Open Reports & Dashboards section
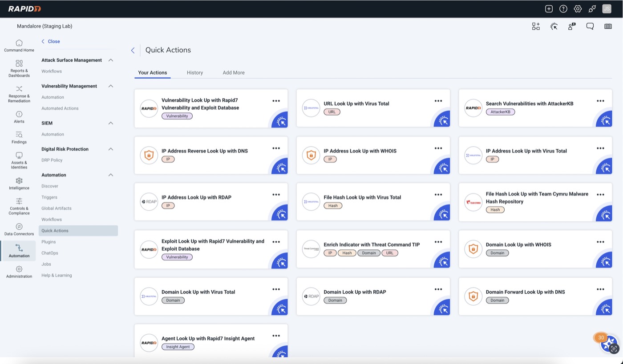The width and height of the screenshot is (623, 364). coord(19,68)
